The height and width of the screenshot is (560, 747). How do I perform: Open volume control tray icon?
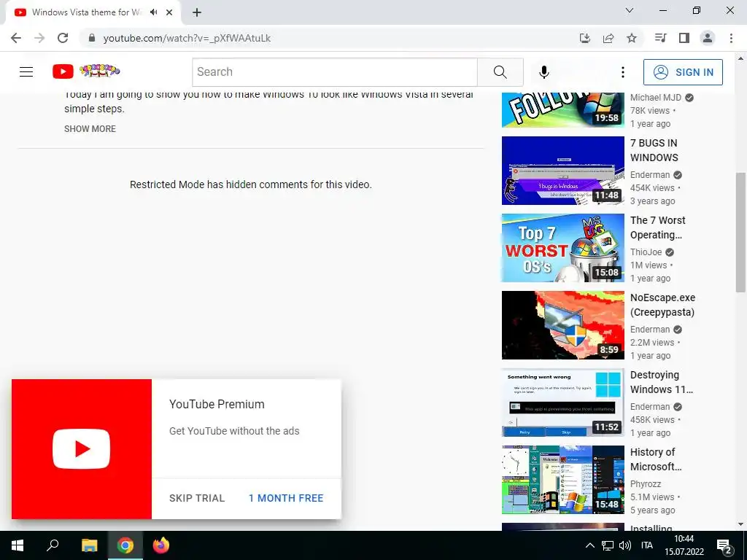pos(624,545)
